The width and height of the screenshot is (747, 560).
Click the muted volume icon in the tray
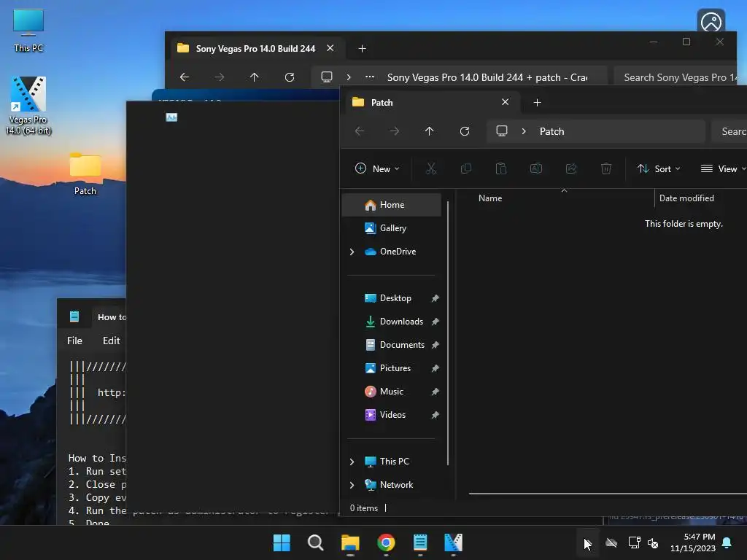pyautogui.click(x=653, y=542)
